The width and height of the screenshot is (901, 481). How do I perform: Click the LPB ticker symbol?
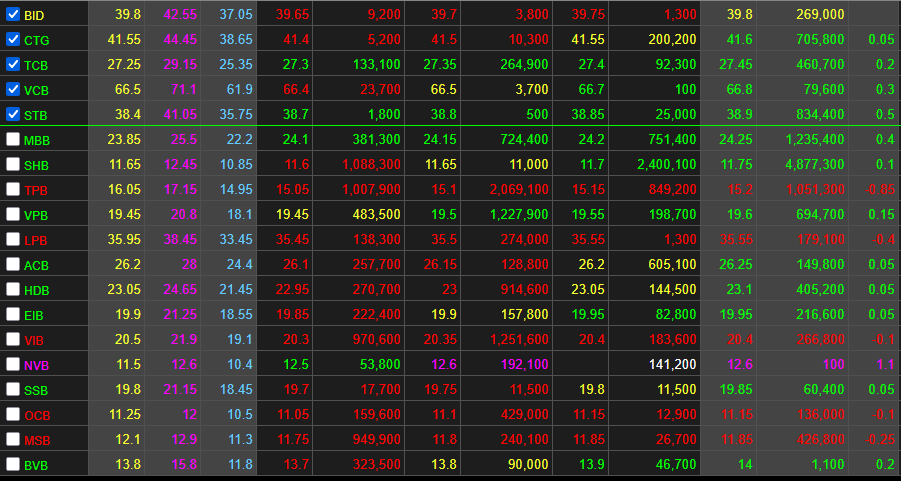click(x=36, y=241)
